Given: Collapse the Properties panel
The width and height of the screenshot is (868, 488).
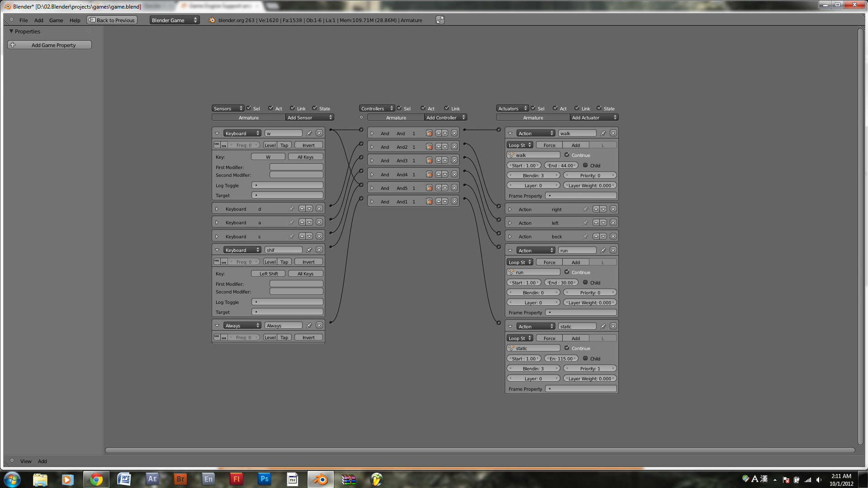Looking at the screenshot, I should point(11,31).
